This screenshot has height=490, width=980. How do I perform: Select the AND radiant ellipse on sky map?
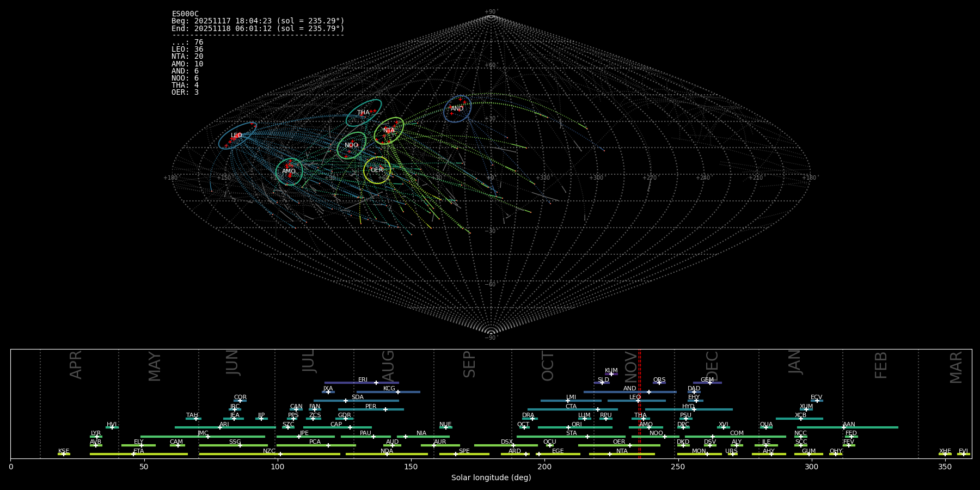tap(457, 108)
